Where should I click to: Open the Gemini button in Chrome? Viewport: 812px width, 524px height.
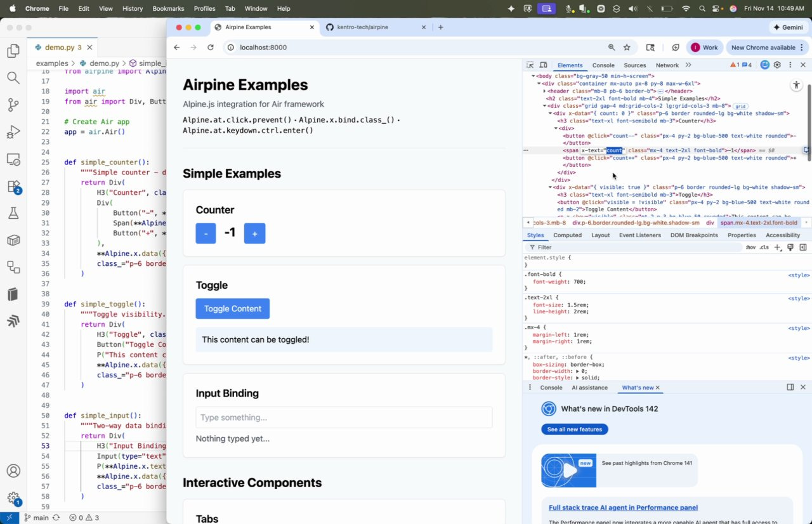tap(788, 27)
